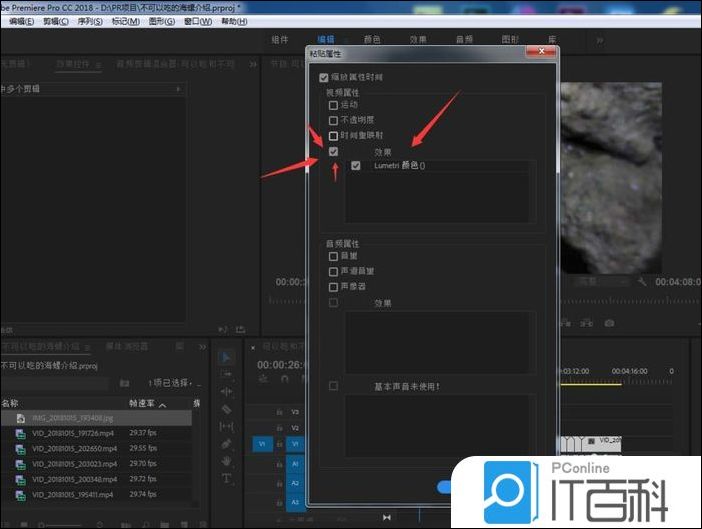Click the bin icon beside the project search field

[124, 383]
